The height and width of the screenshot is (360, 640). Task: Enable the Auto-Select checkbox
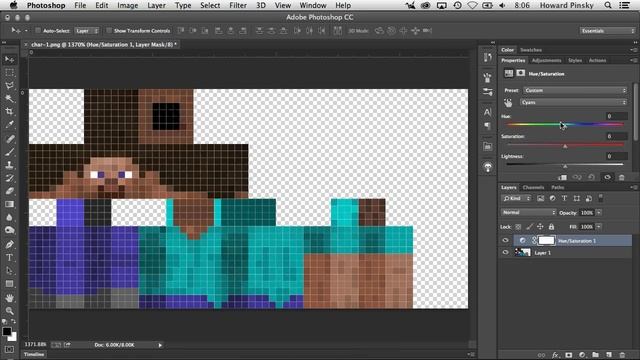38,31
